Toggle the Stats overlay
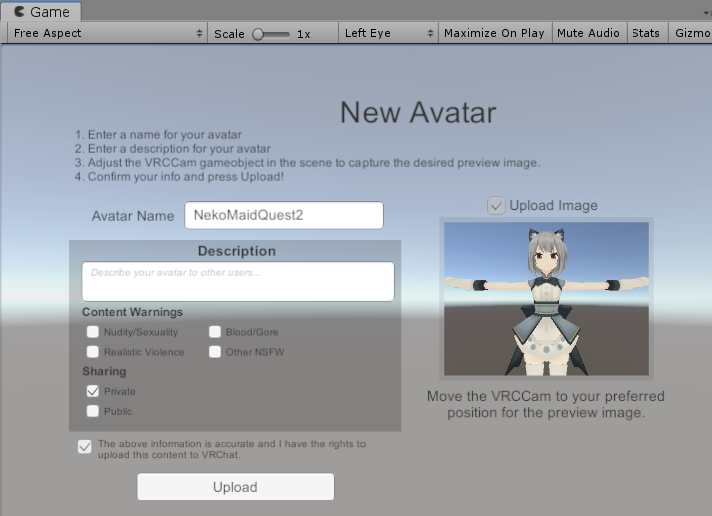The width and height of the screenshot is (712, 516). click(x=646, y=33)
